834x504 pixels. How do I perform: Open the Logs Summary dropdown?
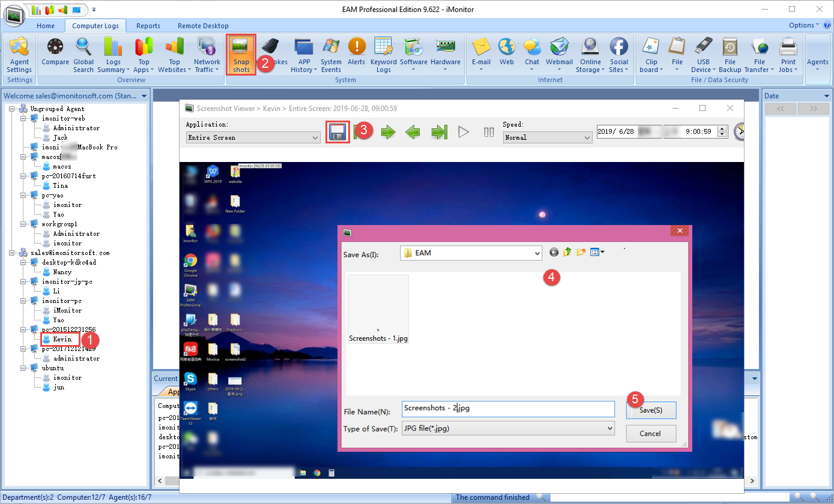tap(113, 66)
